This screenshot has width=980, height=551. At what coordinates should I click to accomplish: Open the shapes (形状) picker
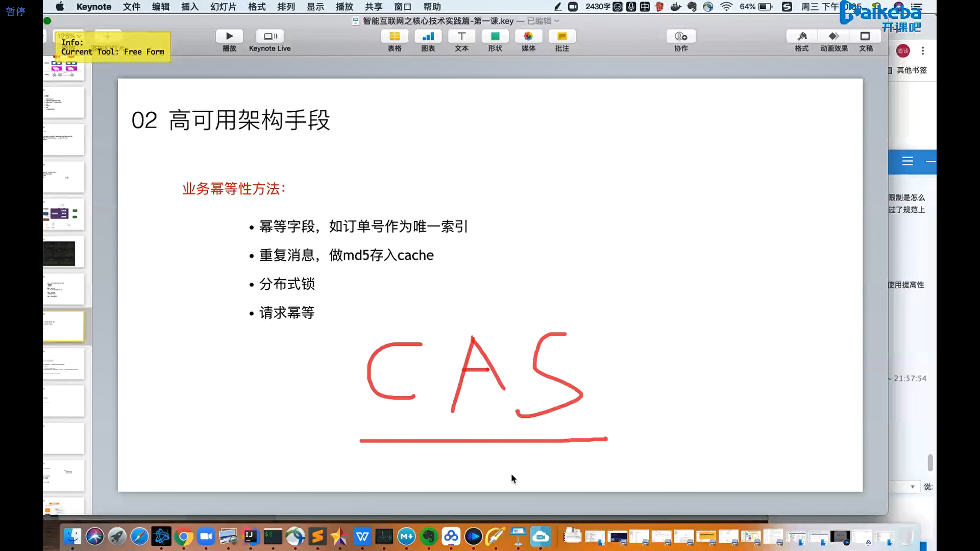(x=495, y=37)
